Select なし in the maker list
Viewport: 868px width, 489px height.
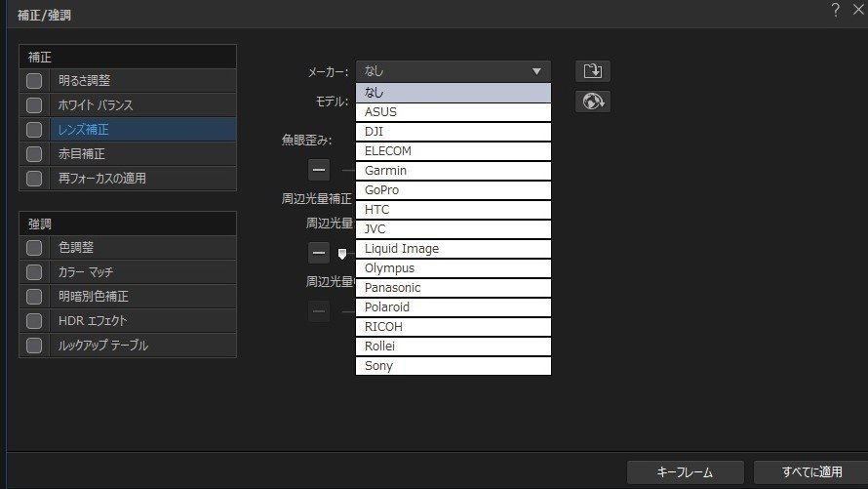pyautogui.click(x=454, y=93)
